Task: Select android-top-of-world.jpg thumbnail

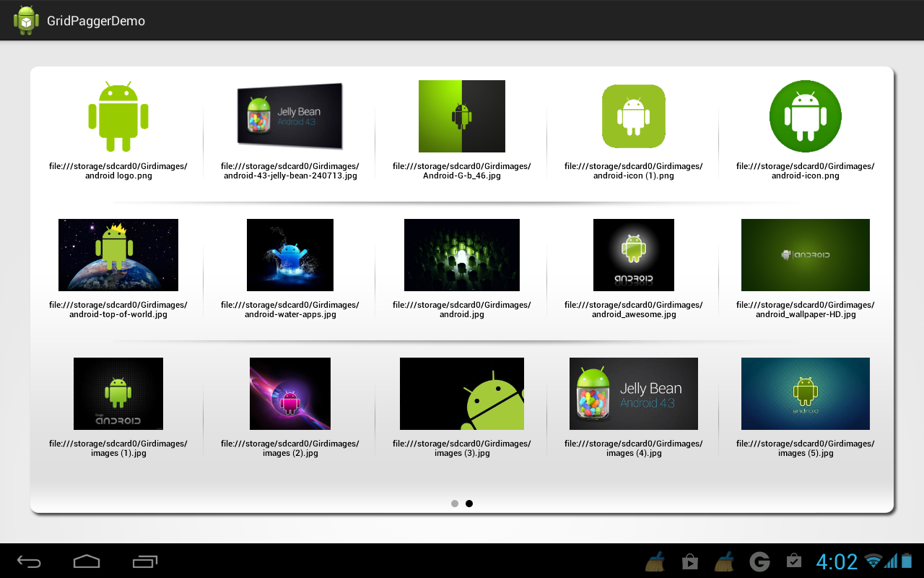Action: (x=118, y=255)
